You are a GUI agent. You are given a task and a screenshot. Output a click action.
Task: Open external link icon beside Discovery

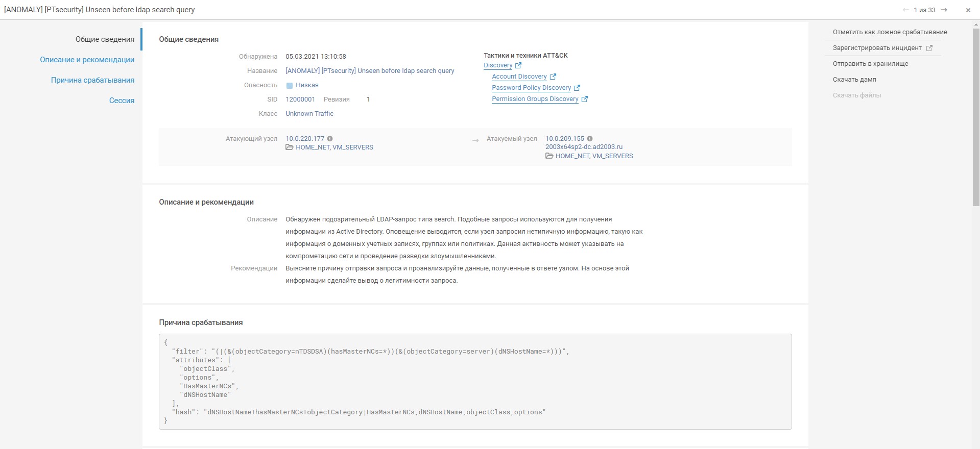(518, 65)
